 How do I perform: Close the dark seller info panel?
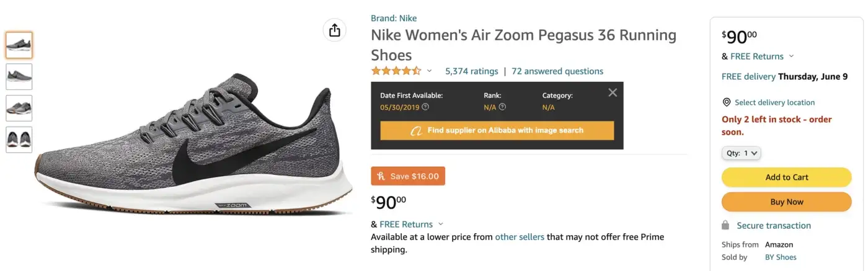[x=613, y=93]
